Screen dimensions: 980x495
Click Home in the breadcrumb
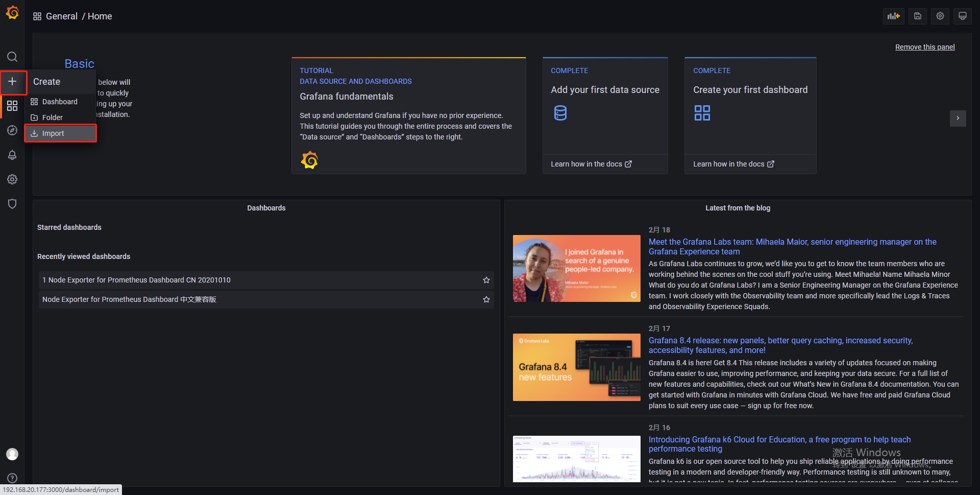(x=100, y=16)
